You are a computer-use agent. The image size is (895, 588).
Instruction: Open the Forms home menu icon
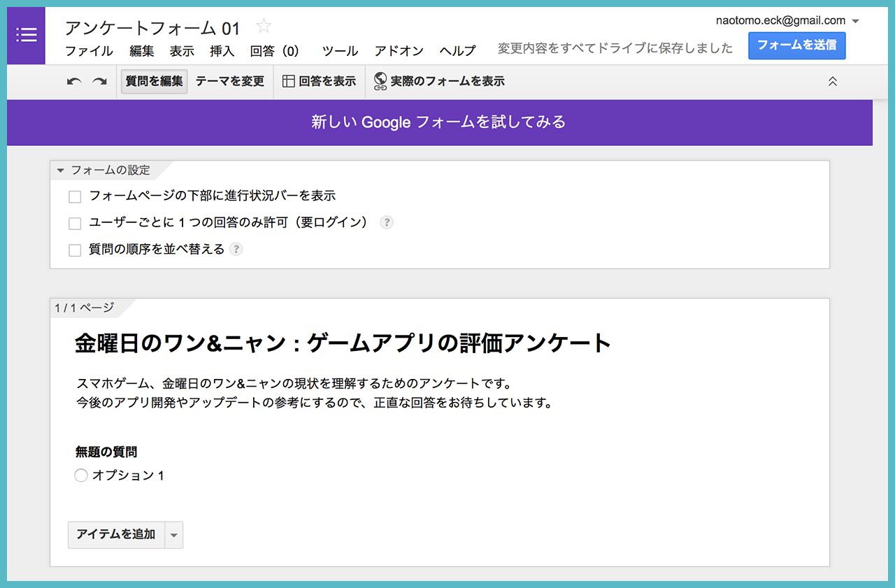(x=26, y=35)
